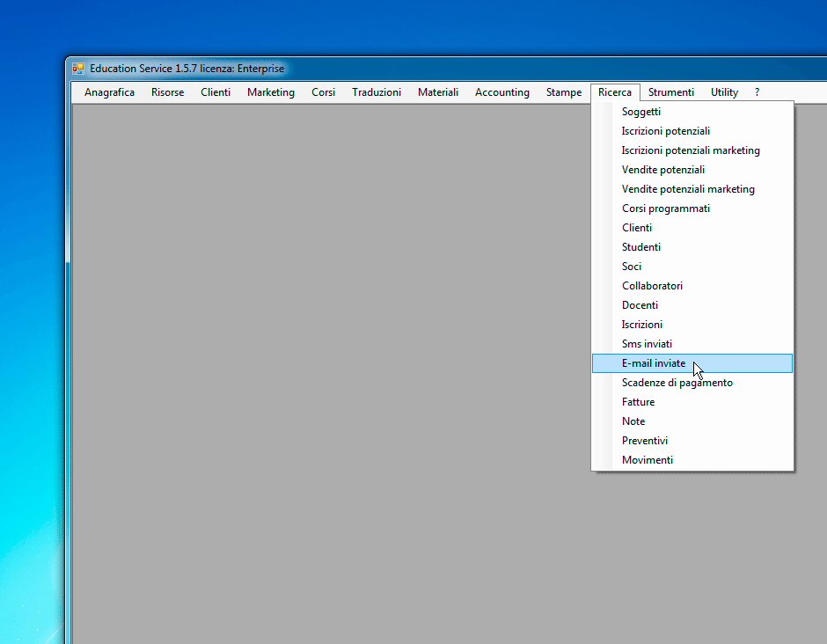Open the Clienti menu in menu bar
This screenshot has height=644, width=827.
pyautogui.click(x=216, y=92)
